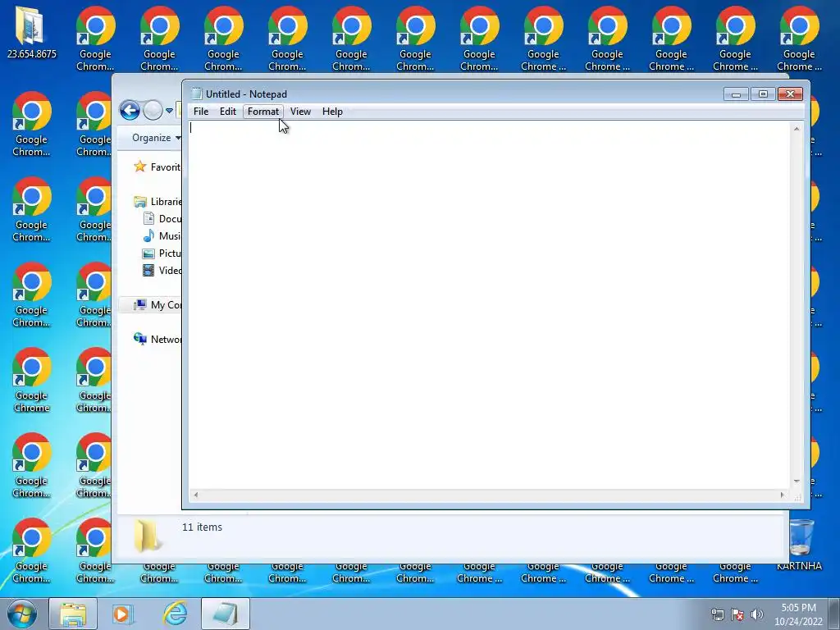The height and width of the screenshot is (630, 840).
Task: Open the View menu in Notepad
Action: coord(300,112)
